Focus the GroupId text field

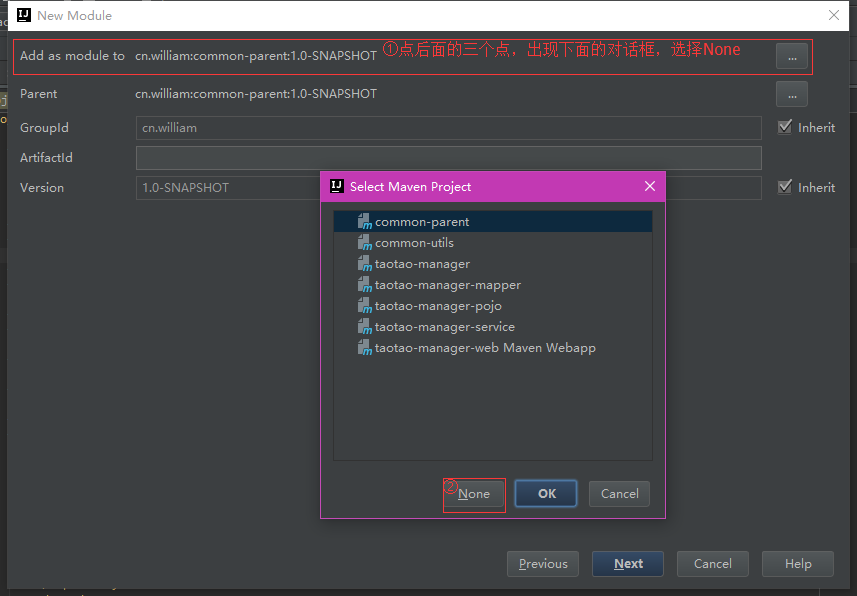tap(448, 128)
